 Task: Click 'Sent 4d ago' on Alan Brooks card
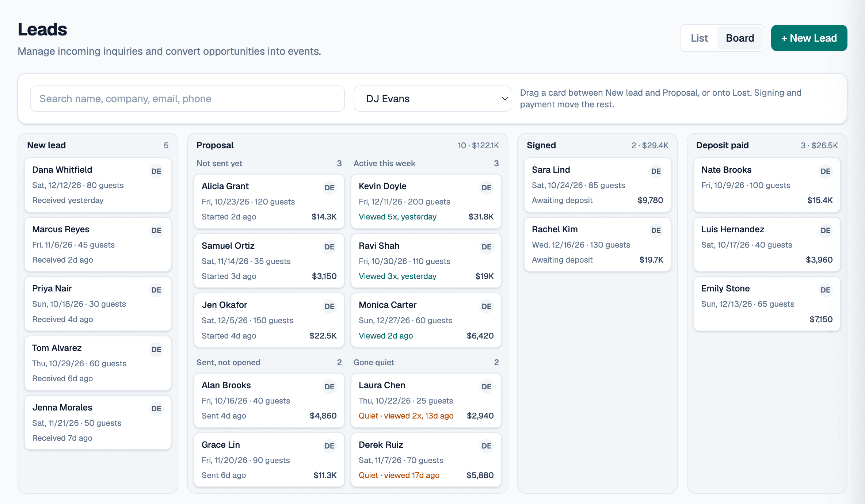224,416
